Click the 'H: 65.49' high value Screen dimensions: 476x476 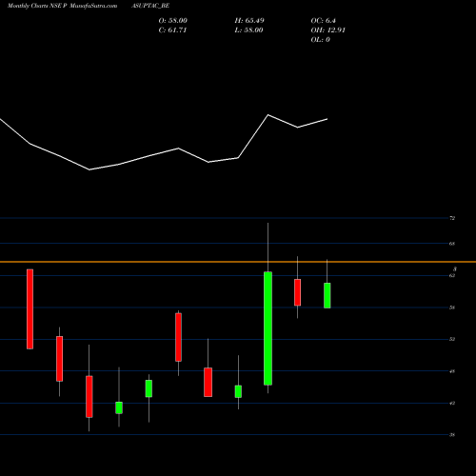(x=249, y=21)
